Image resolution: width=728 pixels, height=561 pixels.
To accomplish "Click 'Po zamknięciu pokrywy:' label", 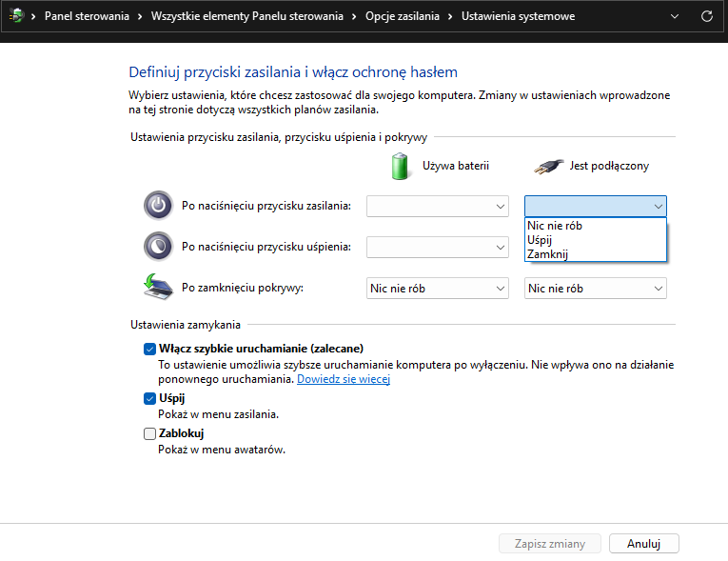I will tap(243, 288).
